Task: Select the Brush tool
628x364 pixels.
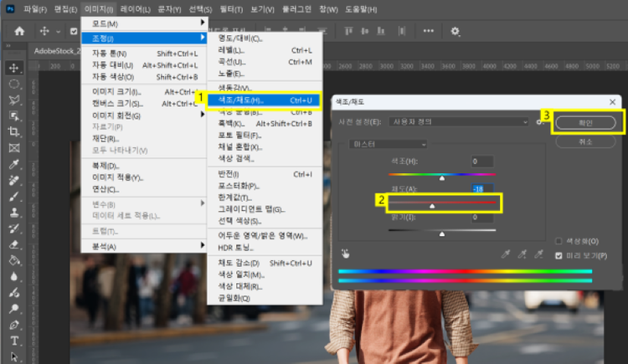Action: tap(14, 196)
